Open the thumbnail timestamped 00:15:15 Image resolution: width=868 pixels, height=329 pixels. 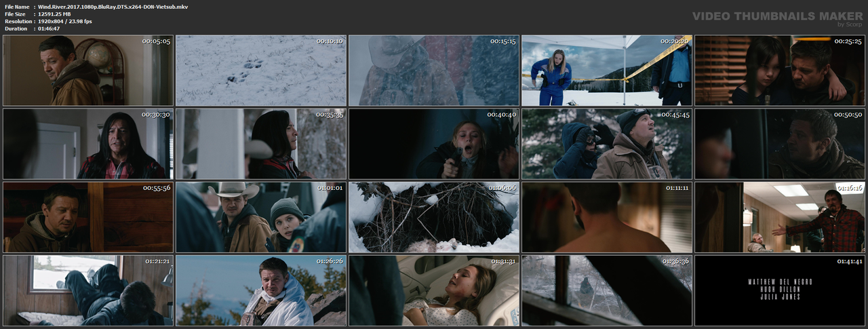(434, 71)
